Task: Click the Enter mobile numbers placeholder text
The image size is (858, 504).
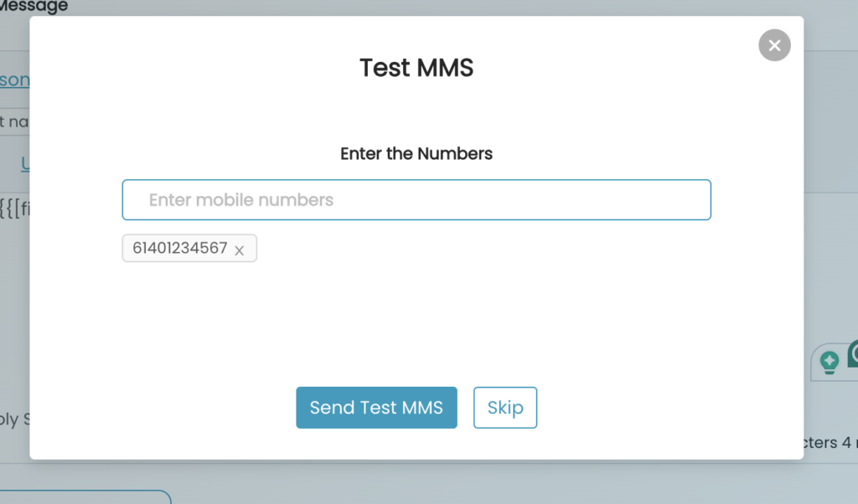Action: click(240, 200)
